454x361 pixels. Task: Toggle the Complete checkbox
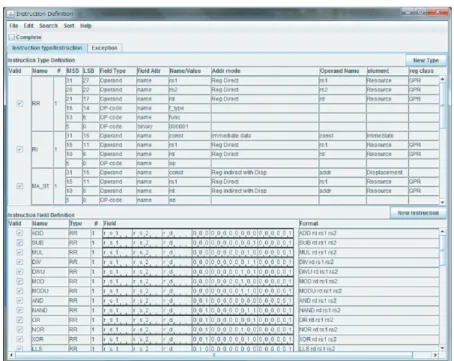[12, 37]
